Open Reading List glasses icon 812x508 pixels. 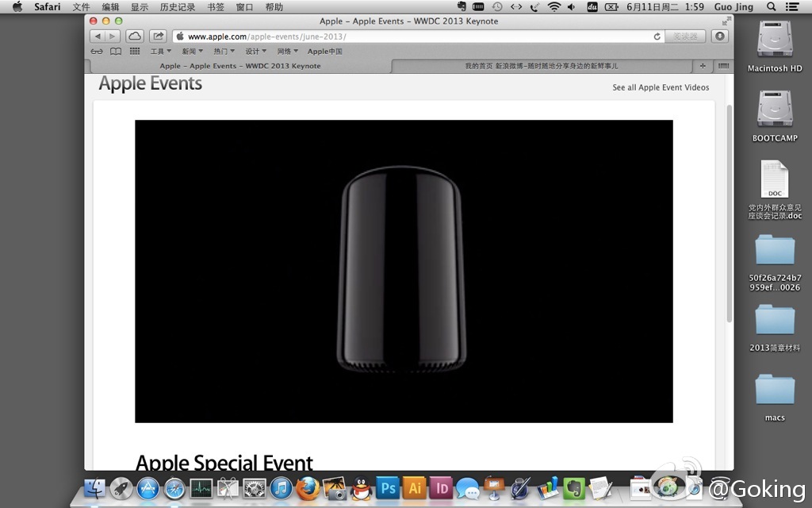[x=97, y=52]
